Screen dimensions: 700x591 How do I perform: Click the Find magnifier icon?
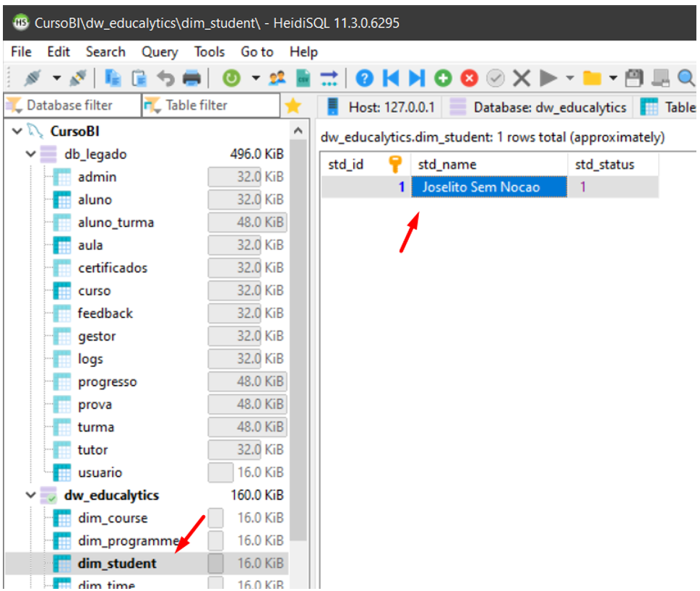[686, 78]
